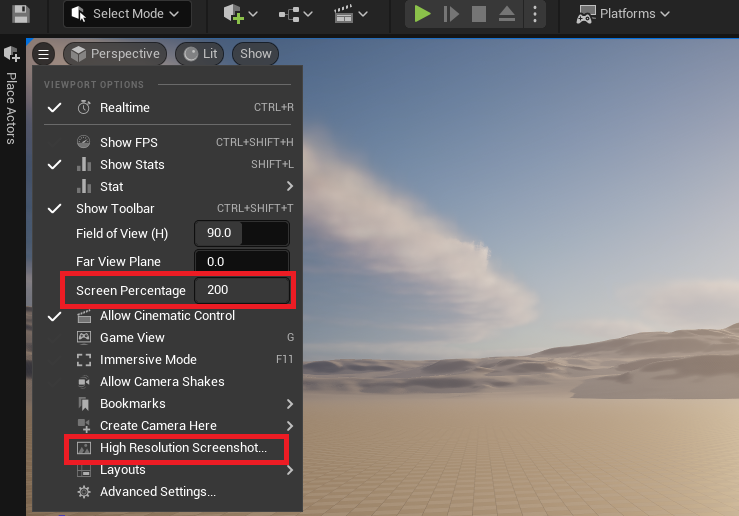Open the Show flags menu
Viewport: 739px width, 516px height.
click(255, 54)
